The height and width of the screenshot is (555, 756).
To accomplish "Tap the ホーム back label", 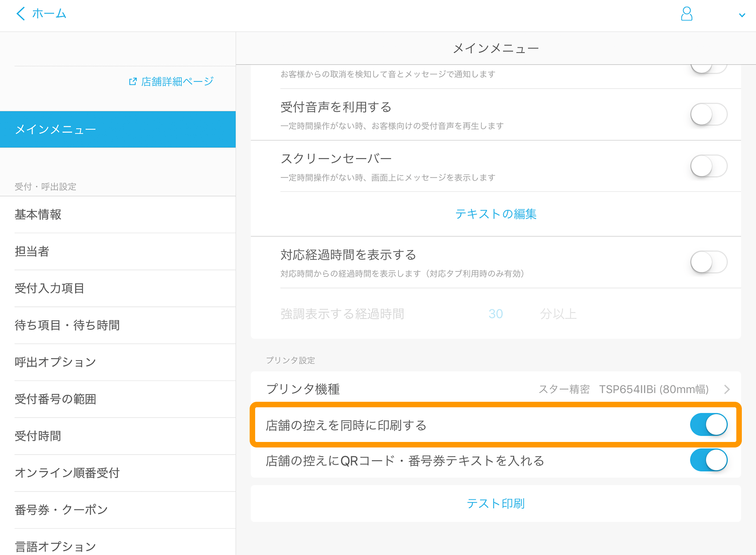I will pyautogui.click(x=49, y=13).
